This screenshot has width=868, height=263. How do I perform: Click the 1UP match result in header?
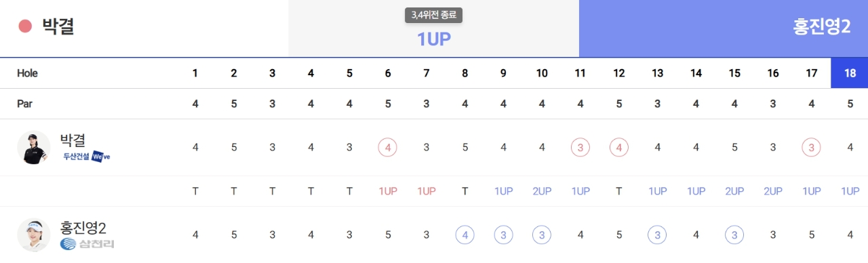point(434,39)
